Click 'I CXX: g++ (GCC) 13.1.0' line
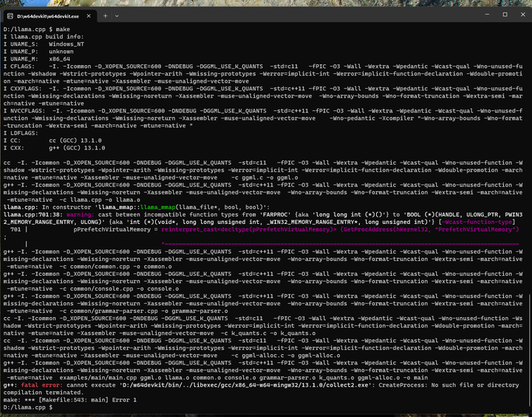Viewport: 532px width, 417px height. (x=54, y=148)
